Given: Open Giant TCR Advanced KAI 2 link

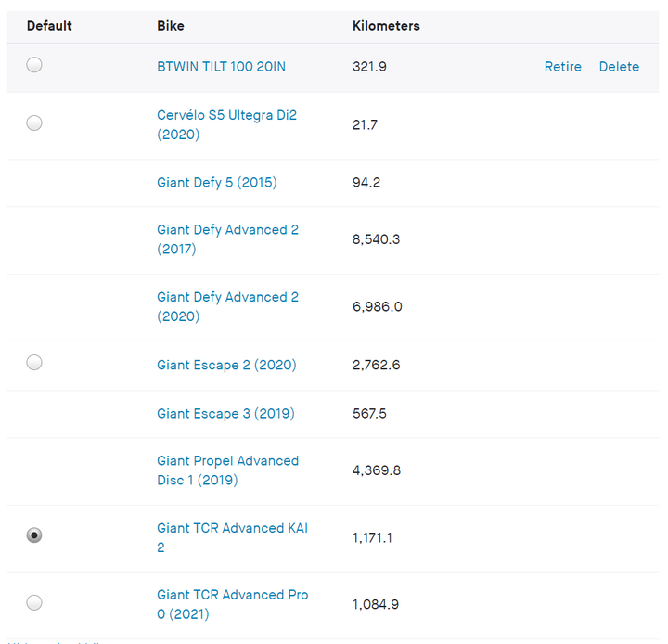Looking at the screenshot, I should click(232, 537).
